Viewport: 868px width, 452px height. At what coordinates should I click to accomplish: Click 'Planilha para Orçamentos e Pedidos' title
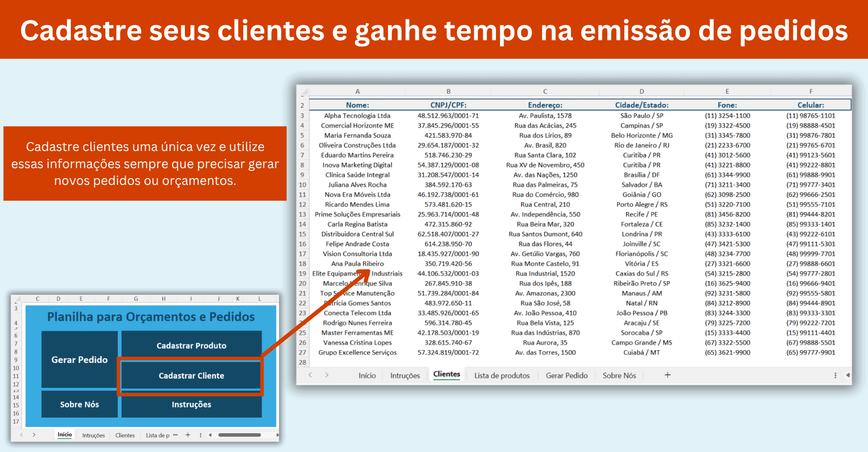tap(151, 317)
